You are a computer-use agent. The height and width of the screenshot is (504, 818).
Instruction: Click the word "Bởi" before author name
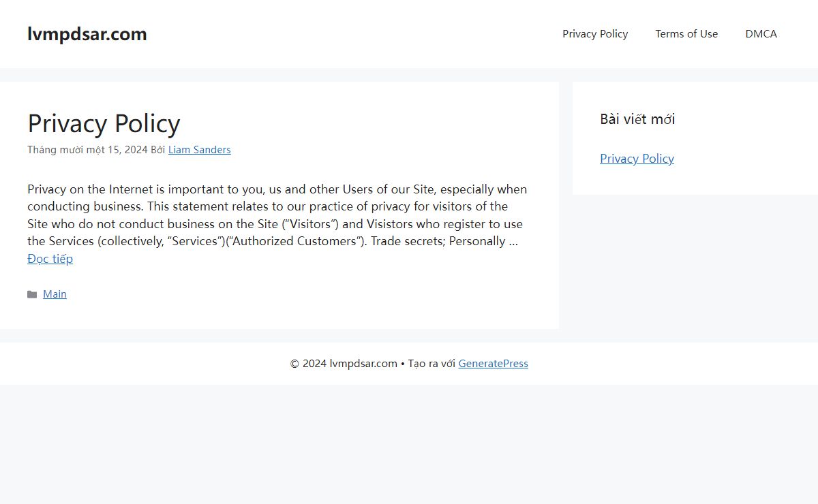tap(158, 150)
